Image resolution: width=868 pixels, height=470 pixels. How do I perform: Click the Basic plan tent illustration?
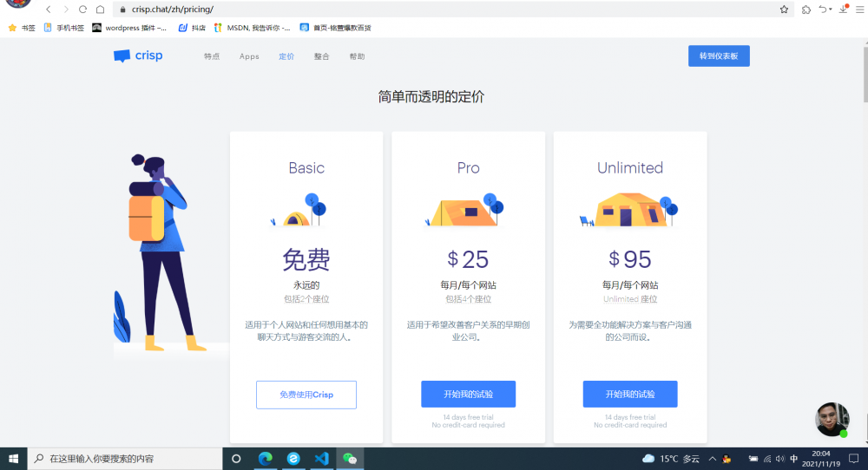(x=299, y=210)
